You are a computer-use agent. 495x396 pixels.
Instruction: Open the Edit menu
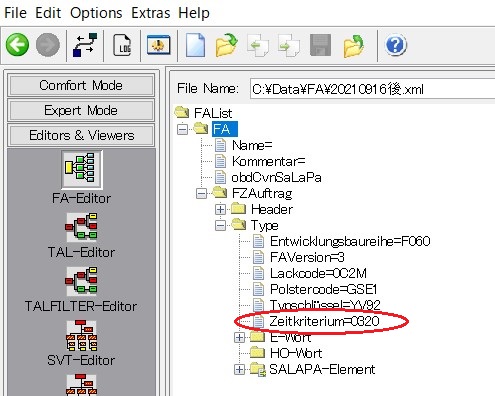pos(48,13)
